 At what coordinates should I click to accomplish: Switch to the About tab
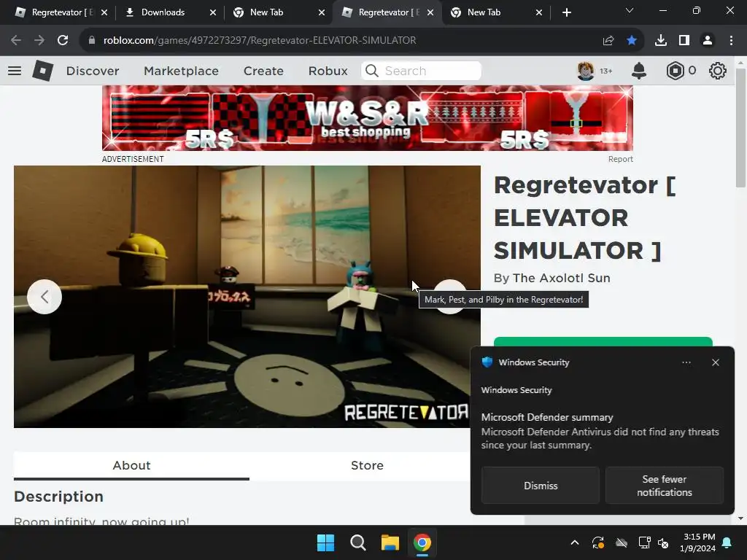point(131,466)
